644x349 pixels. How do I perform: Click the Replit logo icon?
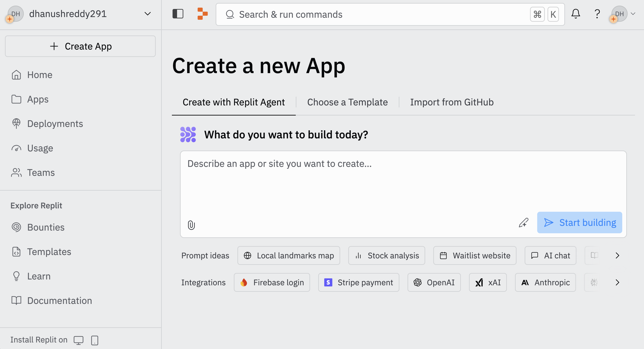(202, 14)
